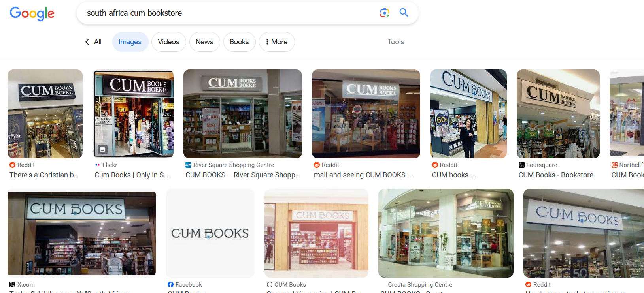Open 'CUM Books - Bookstore' Foursquare link
The image size is (644, 293).
[x=556, y=175]
